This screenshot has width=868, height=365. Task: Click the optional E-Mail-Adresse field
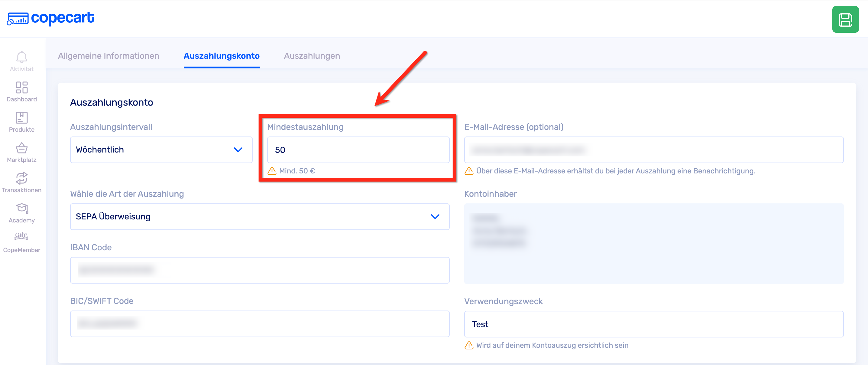tap(653, 150)
